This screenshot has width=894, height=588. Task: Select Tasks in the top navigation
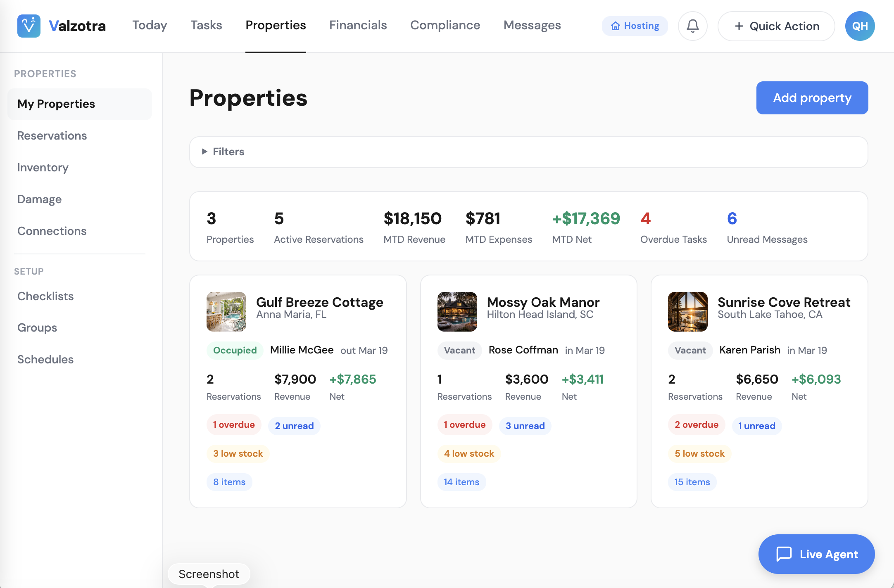206,25
